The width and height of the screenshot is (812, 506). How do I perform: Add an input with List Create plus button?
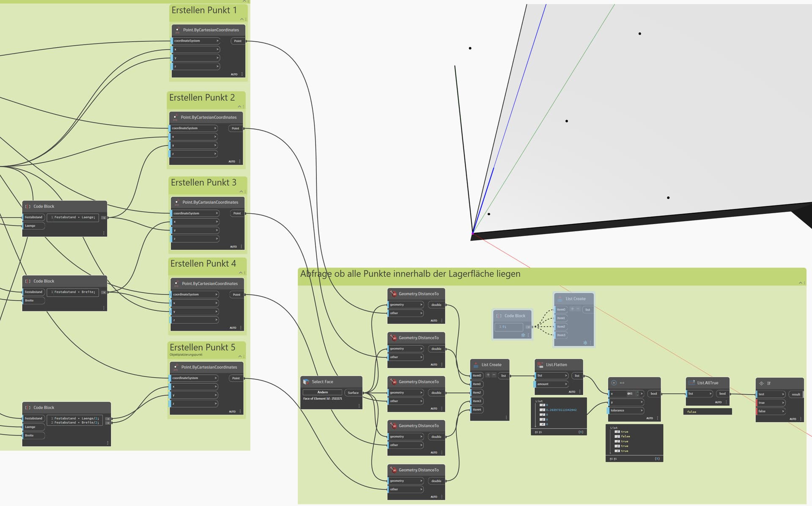488,375
